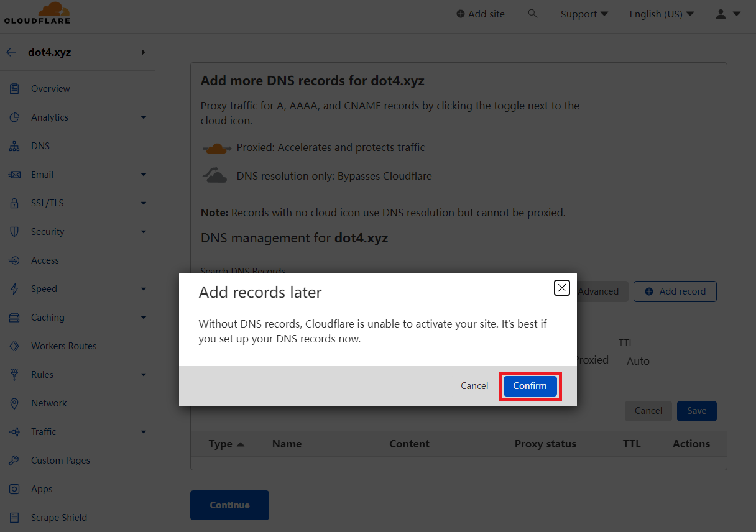
Task: Expand the Security section chevron
Action: (144, 232)
